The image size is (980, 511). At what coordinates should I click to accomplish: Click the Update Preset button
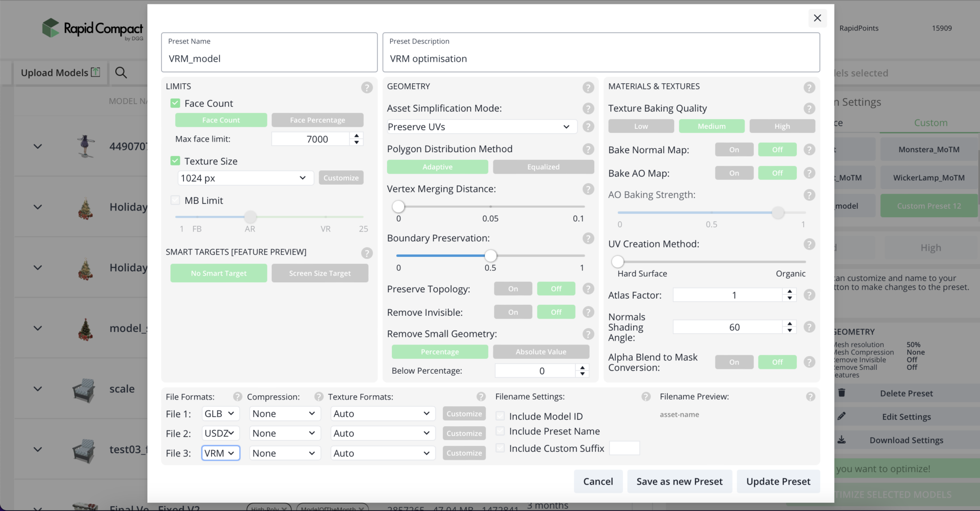[778, 481]
